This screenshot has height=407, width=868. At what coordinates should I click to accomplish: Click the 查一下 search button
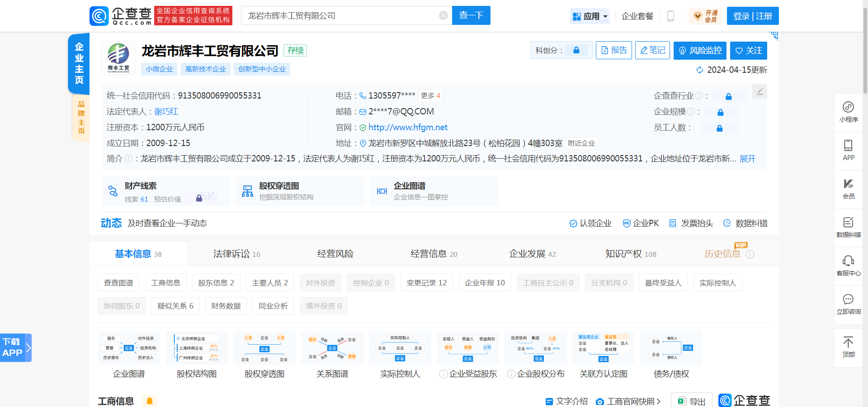coord(471,15)
